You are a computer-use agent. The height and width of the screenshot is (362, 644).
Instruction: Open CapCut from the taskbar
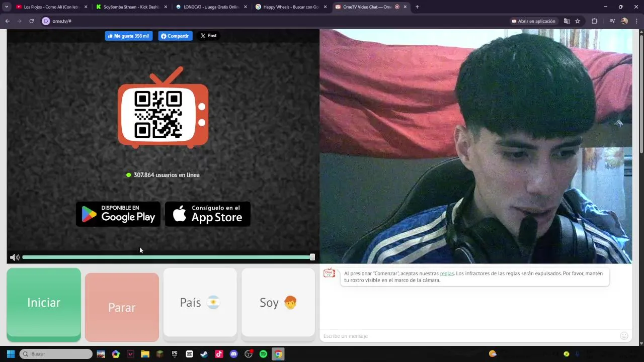pos(189,354)
